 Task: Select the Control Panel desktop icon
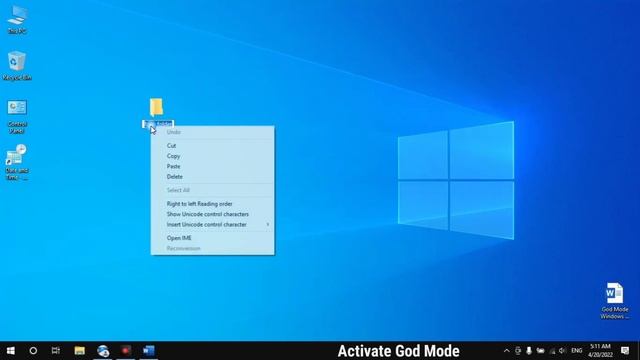click(17, 116)
